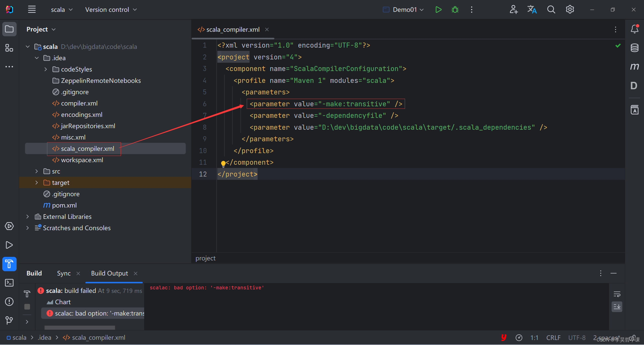Select the Chart build node
644x345 pixels.
pos(59,302)
